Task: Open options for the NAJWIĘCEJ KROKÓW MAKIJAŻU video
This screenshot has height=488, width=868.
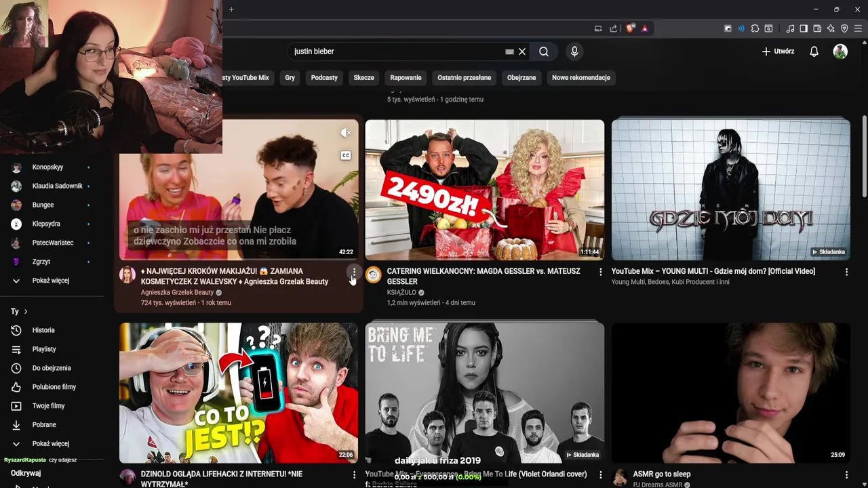Action: pos(354,272)
